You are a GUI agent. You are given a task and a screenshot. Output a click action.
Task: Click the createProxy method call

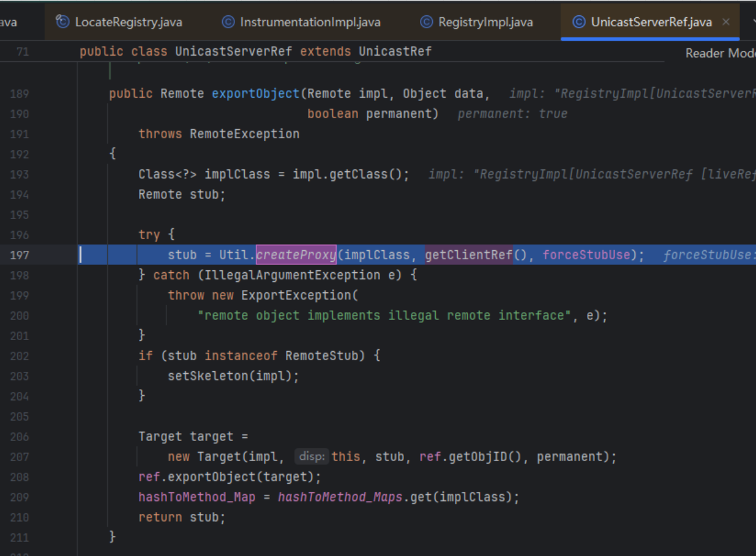tap(296, 255)
